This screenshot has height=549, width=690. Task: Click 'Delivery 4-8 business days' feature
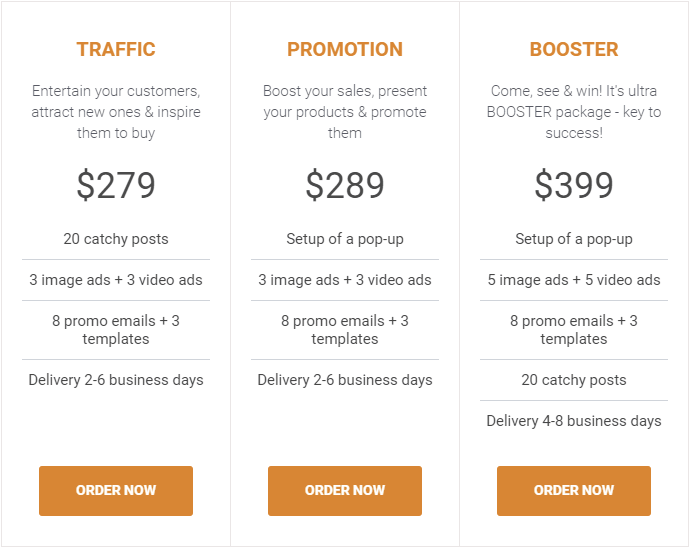tap(574, 421)
